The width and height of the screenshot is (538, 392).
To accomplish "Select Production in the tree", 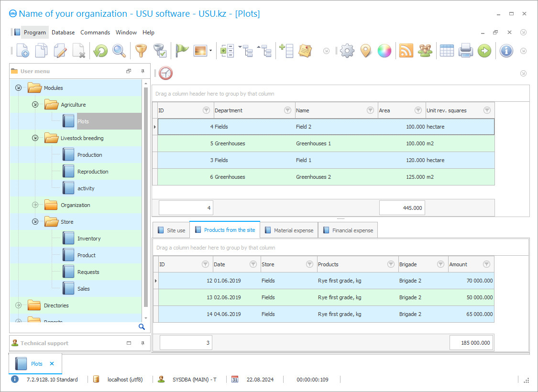I will [89, 155].
